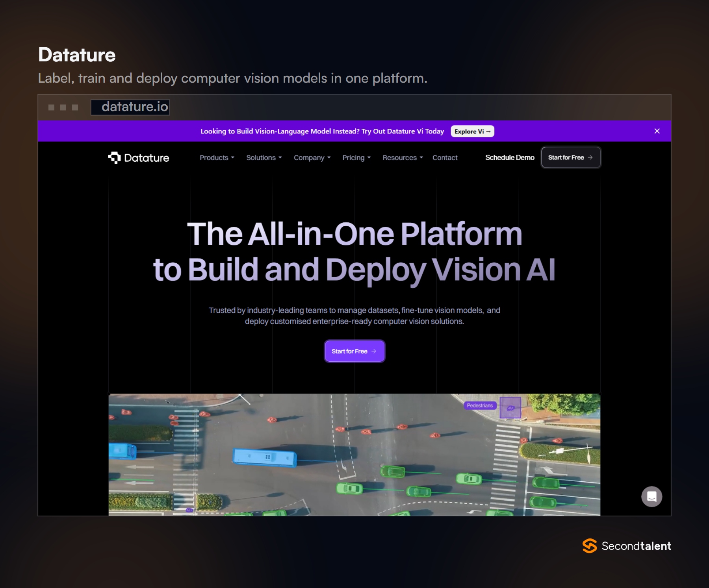The height and width of the screenshot is (588, 709).
Task: Click the Explore Vi button
Action: coord(472,131)
